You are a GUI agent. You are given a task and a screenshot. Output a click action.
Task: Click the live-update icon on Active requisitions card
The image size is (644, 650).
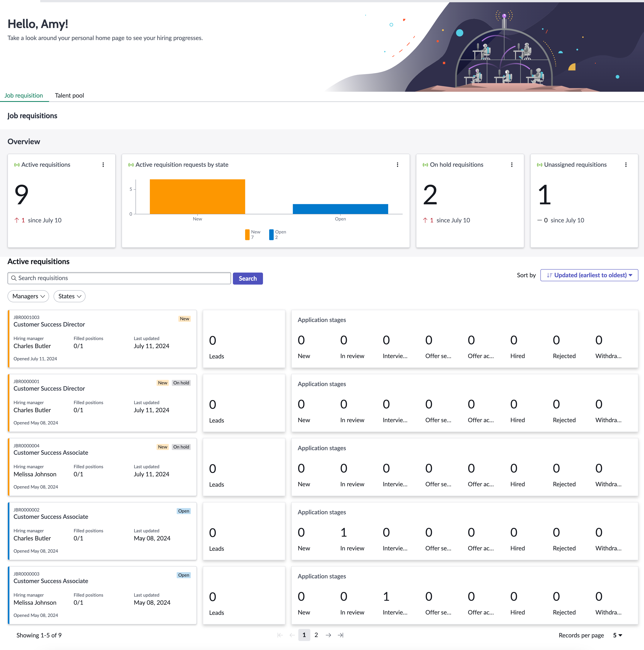click(x=17, y=165)
